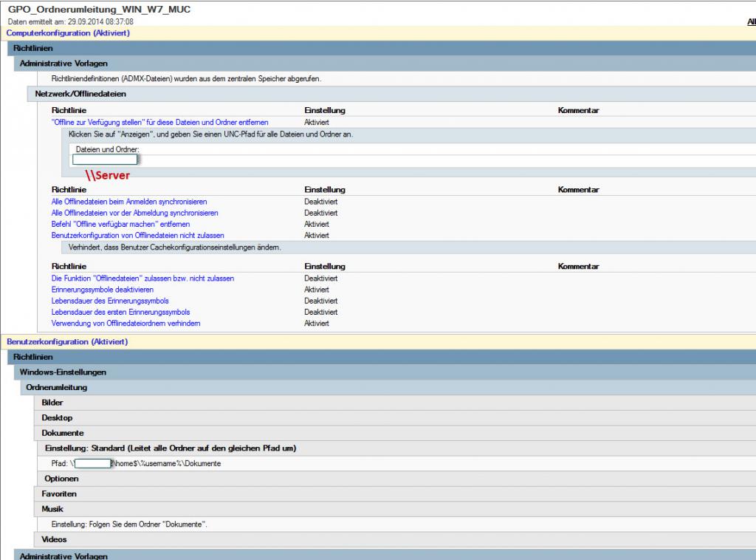The height and width of the screenshot is (560, 756).
Task: Click text Einstellung: Folgen Sie dem Ordner "Dokumente"
Action: tap(129, 525)
